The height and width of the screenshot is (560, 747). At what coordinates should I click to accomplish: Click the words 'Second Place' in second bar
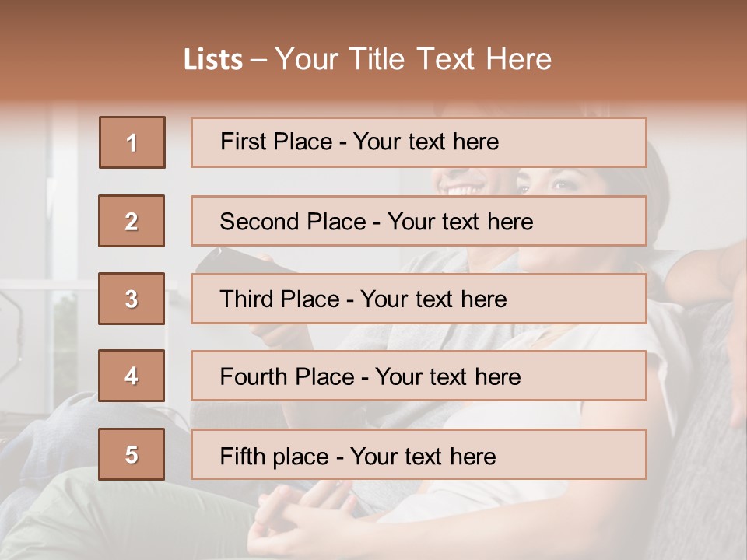tap(293, 222)
